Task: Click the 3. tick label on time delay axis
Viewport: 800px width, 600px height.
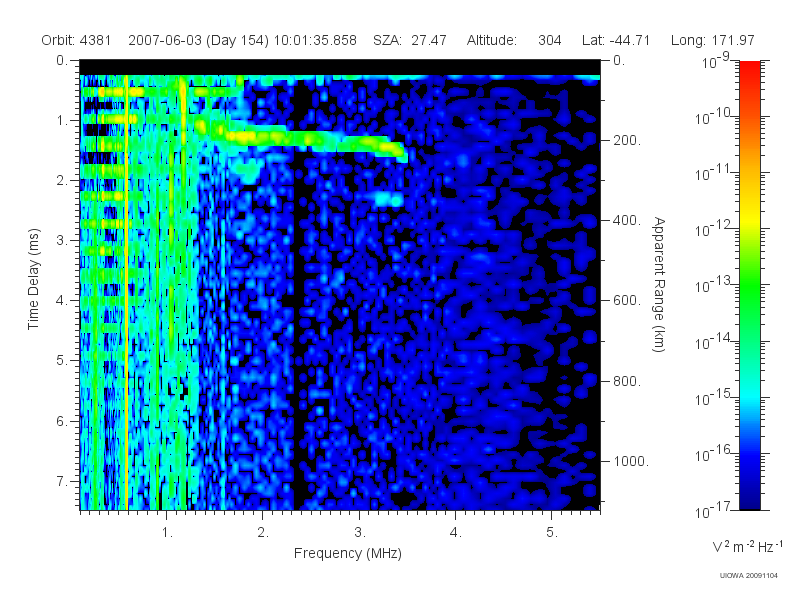Action: coord(62,240)
